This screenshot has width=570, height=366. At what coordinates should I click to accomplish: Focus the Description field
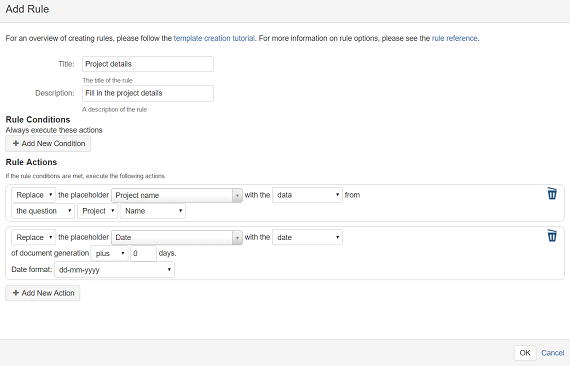(148, 93)
